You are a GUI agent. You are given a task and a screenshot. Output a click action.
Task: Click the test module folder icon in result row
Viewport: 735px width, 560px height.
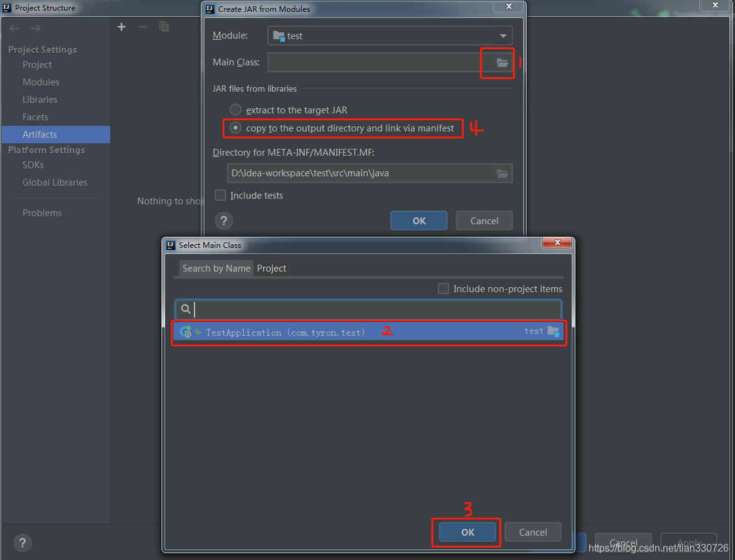pos(553,331)
